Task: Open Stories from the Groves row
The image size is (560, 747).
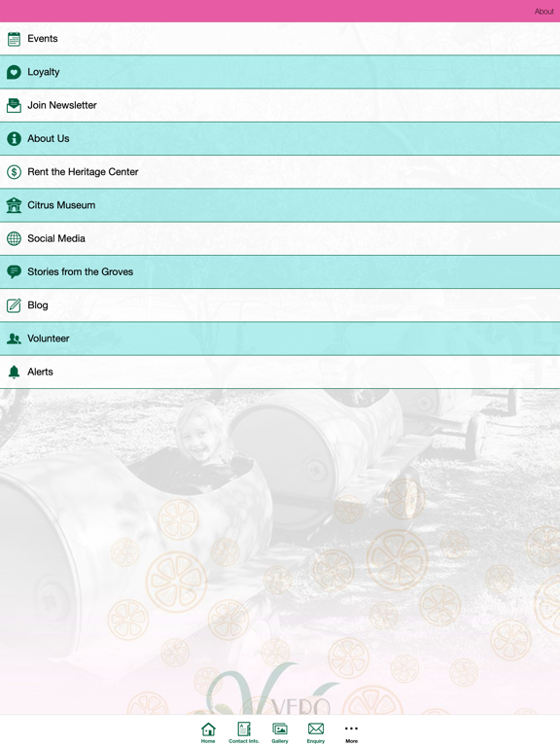Action: (x=280, y=272)
